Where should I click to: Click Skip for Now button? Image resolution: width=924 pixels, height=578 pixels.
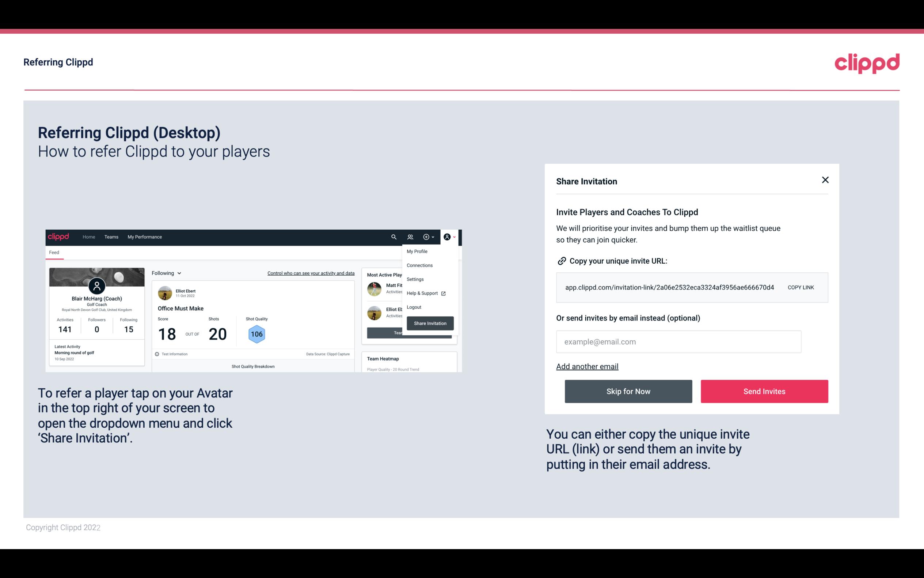point(628,392)
